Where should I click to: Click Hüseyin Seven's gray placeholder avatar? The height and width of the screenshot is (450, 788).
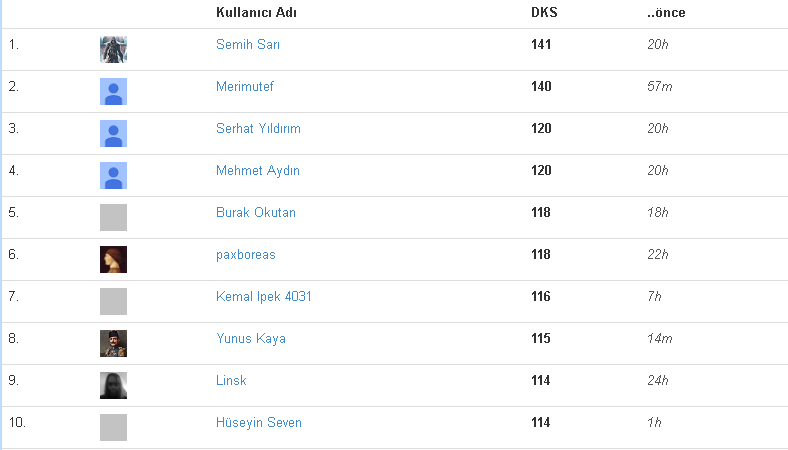point(113,427)
